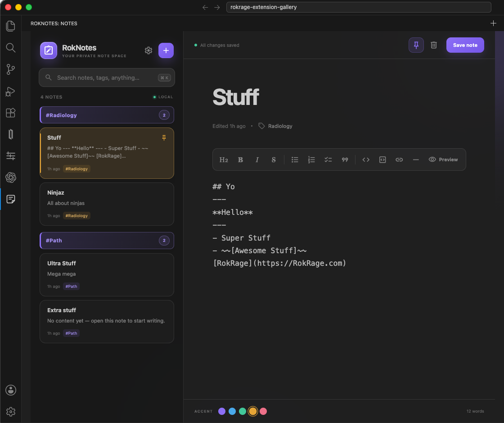The height and width of the screenshot is (423, 504).
Task: Open the Extra stuff note card
Action: pyautogui.click(x=107, y=322)
